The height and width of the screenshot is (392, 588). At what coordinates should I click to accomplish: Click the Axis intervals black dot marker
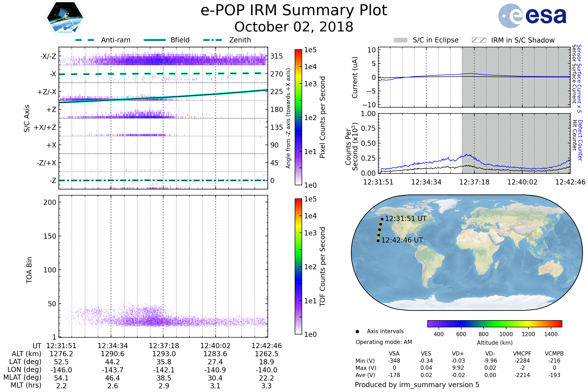tap(357, 332)
